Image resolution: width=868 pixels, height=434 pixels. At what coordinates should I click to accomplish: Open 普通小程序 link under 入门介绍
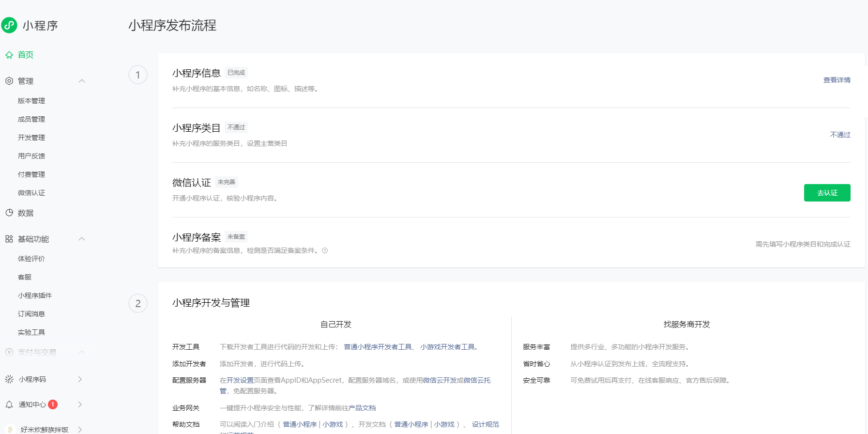300,424
